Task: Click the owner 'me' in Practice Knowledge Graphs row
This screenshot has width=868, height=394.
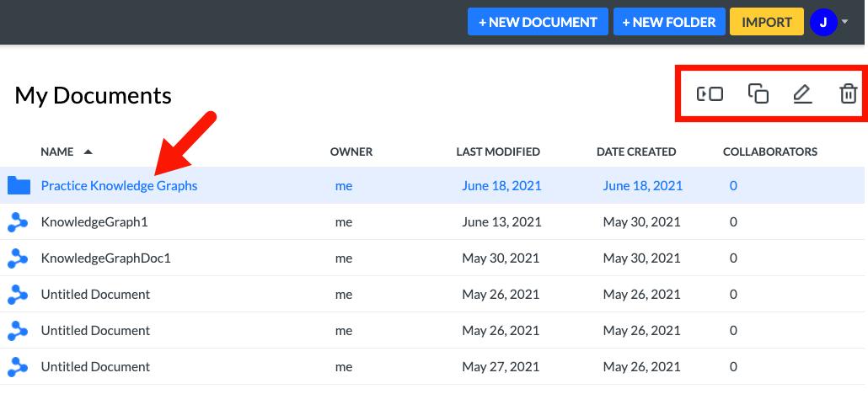Action: click(344, 186)
